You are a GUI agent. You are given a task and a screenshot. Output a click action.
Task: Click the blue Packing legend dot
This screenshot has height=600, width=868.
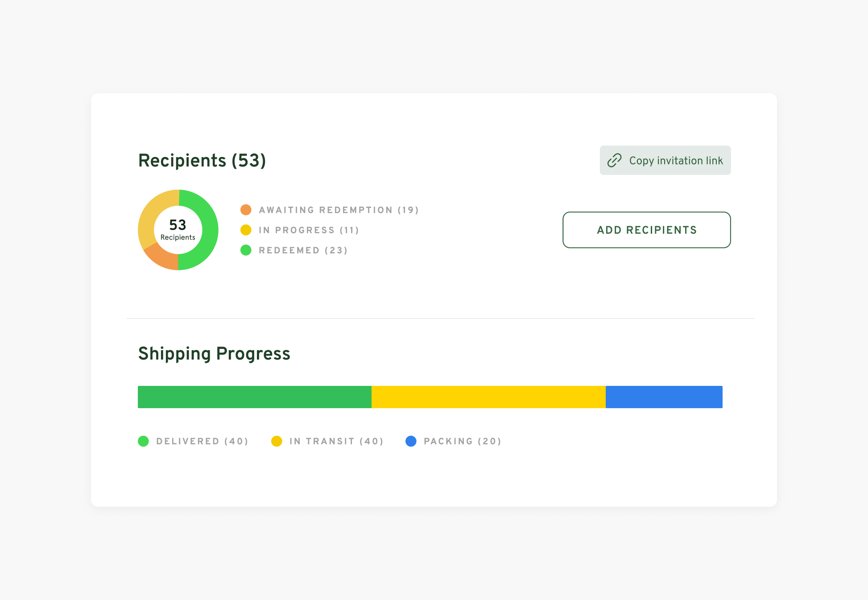coord(411,441)
